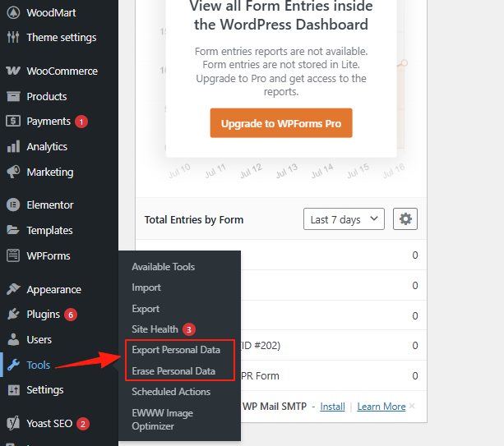
Task: Click the Products archive box icon
Action: [x=13, y=96]
